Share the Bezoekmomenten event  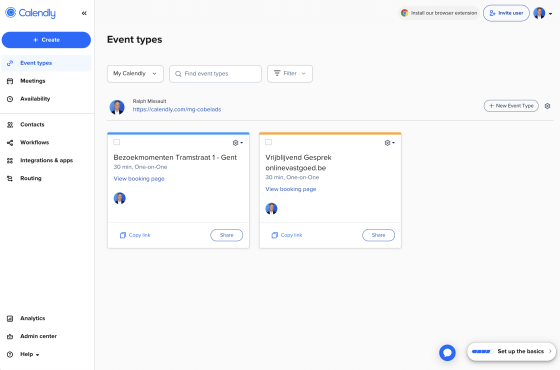(226, 235)
